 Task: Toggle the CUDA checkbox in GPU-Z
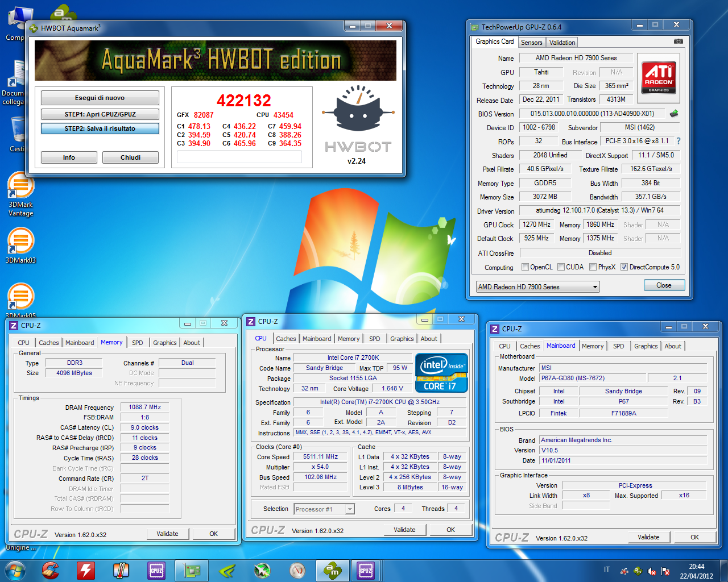click(x=561, y=267)
